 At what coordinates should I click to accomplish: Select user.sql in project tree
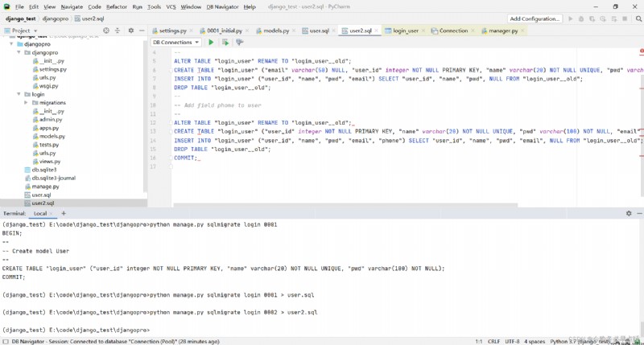(x=41, y=195)
